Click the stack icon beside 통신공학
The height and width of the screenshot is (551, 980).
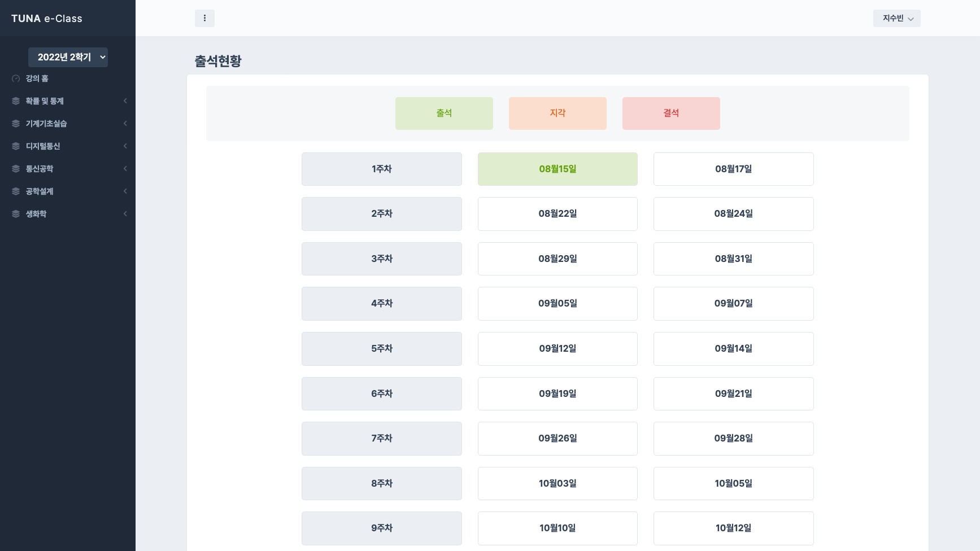(x=16, y=169)
